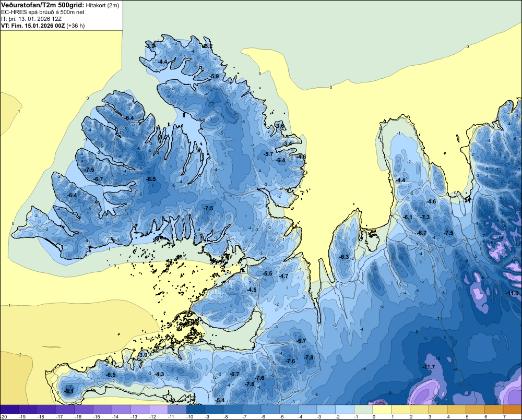522x420 pixels.
Task: Click the -4.5 temperature value
Action: pyautogui.click(x=252, y=290)
